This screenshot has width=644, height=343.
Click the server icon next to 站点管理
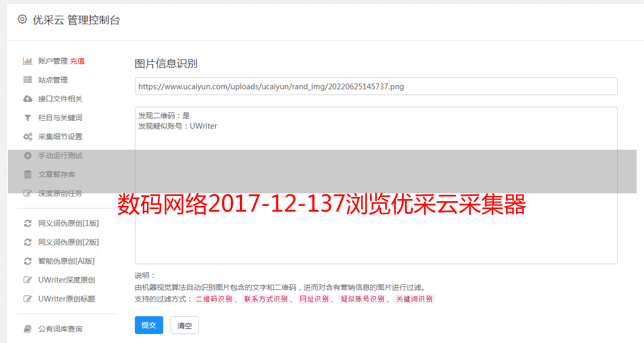click(x=28, y=80)
